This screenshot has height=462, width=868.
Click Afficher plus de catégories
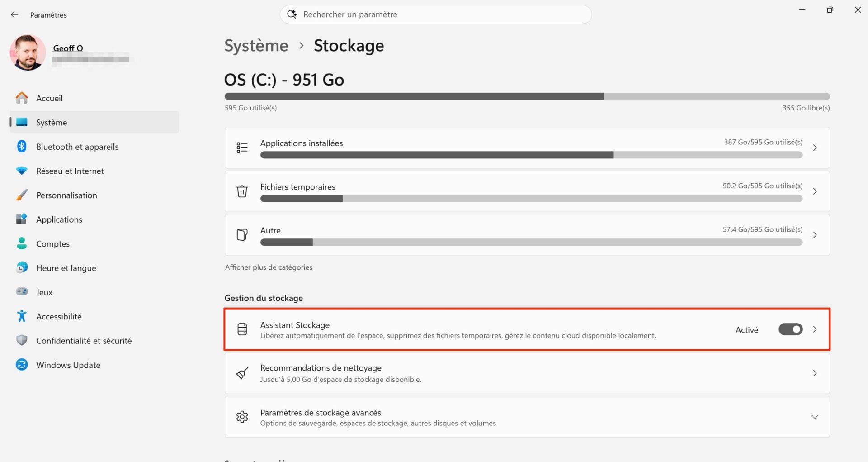tap(269, 267)
